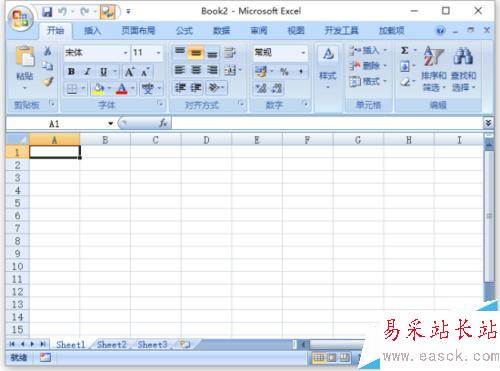Viewport: 500px width, 371px height.
Task: Apply accounting currency format
Action: pyautogui.click(x=261, y=71)
